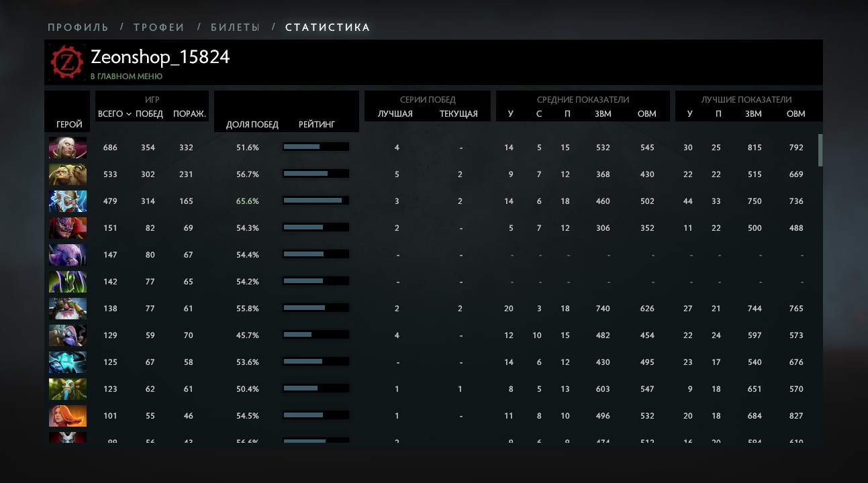Select the hero portrait with 147 games

pos(68,255)
